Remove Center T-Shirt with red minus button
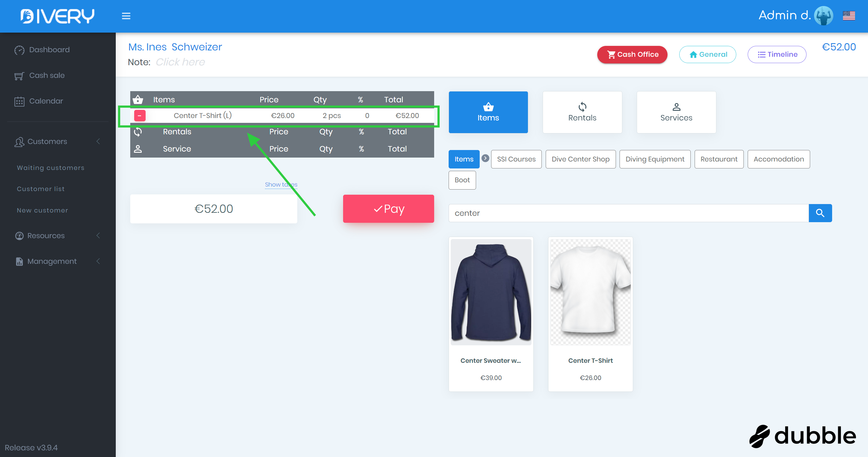Image resolution: width=868 pixels, height=457 pixels. click(x=140, y=116)
